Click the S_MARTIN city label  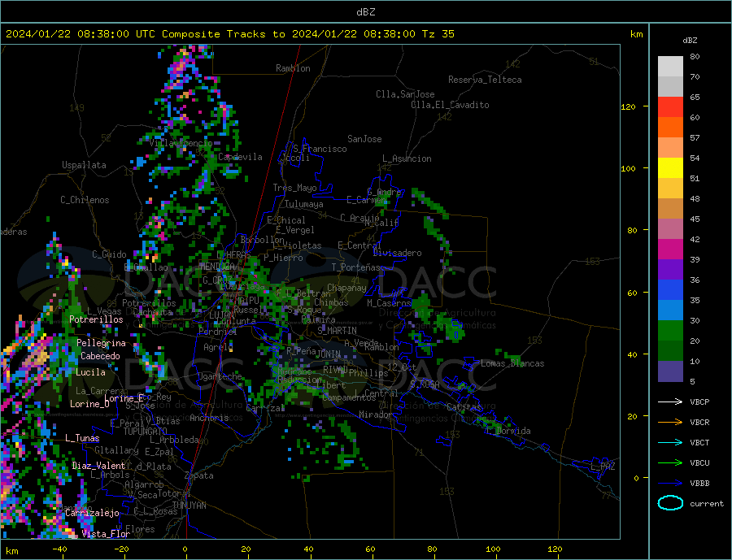tap(337, 331)
